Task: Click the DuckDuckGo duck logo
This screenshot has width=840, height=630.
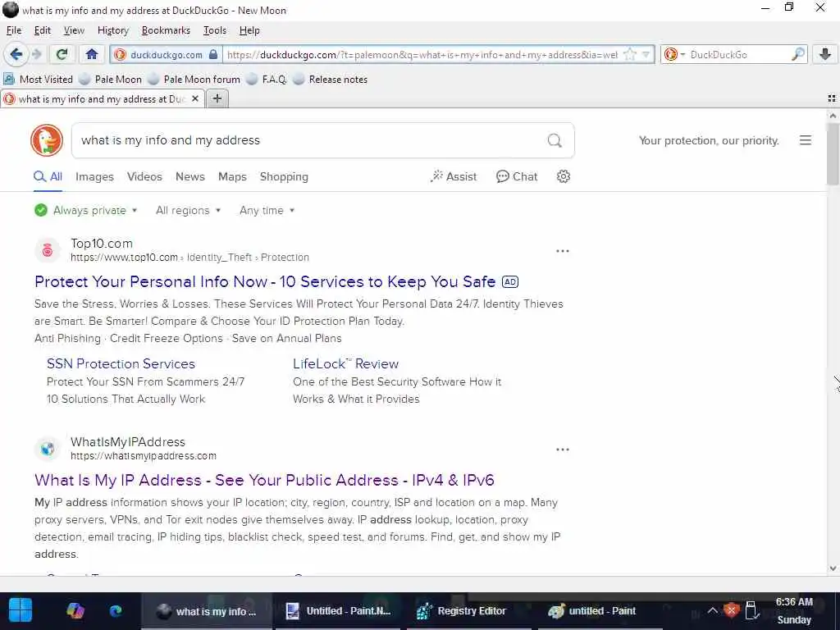Action: [47, 140]
